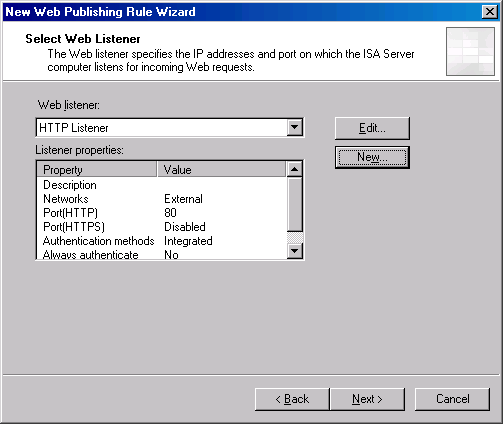
Task: Click the Value column header
Action: click(222, 169)
